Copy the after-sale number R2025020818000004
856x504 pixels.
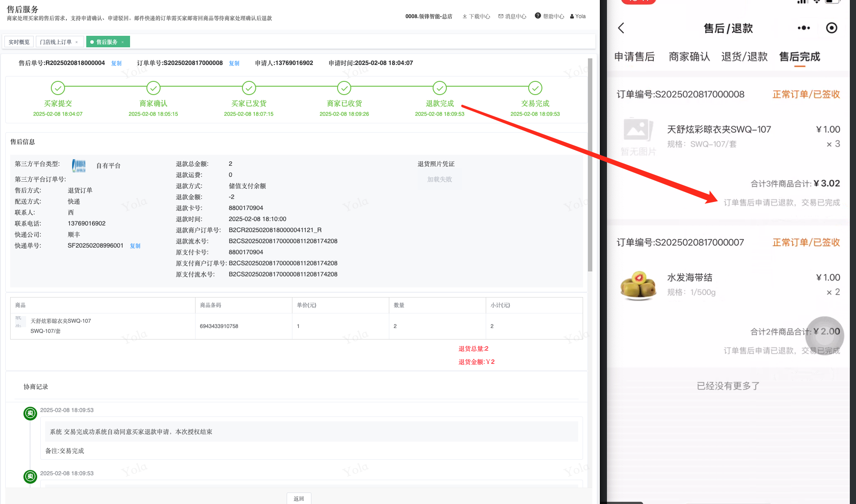[116, 63]
